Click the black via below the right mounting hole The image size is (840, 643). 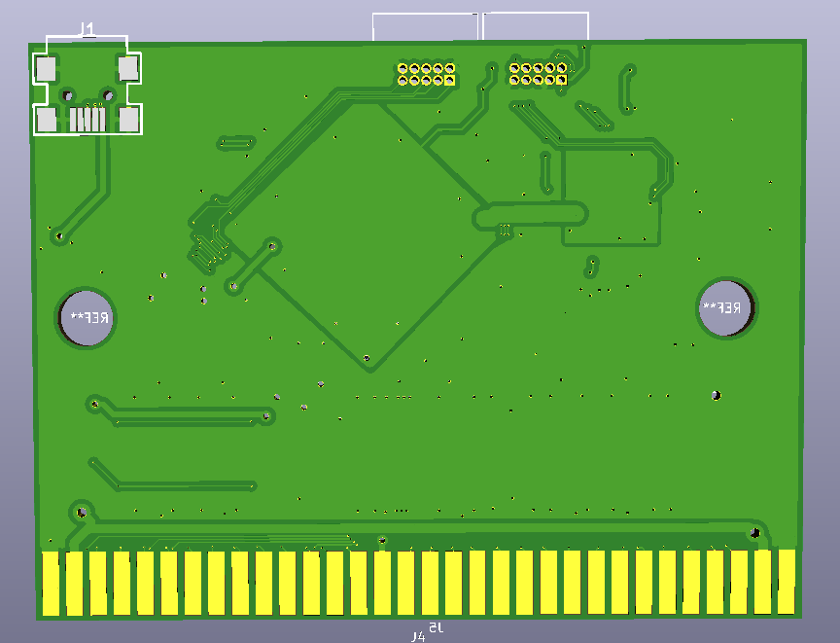[x=716, y=395]
